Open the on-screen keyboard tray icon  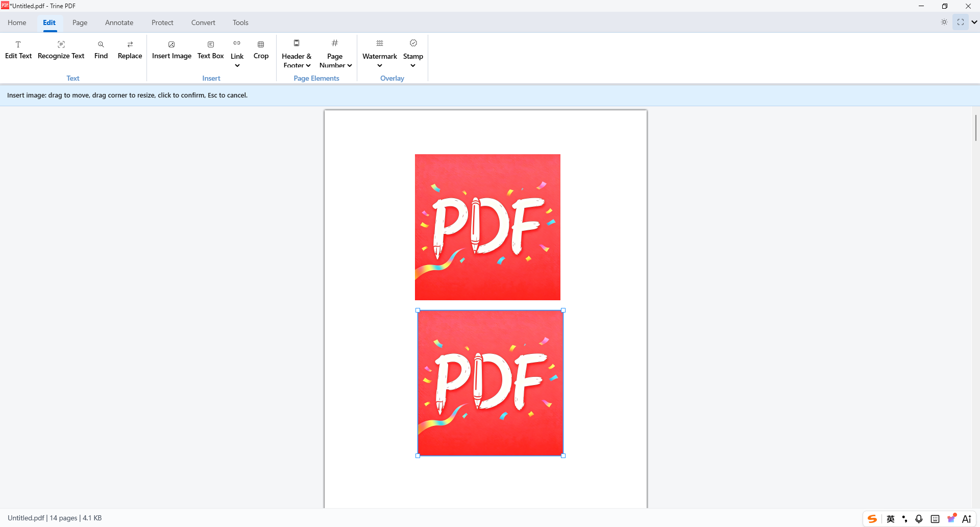tap(935, 519)
